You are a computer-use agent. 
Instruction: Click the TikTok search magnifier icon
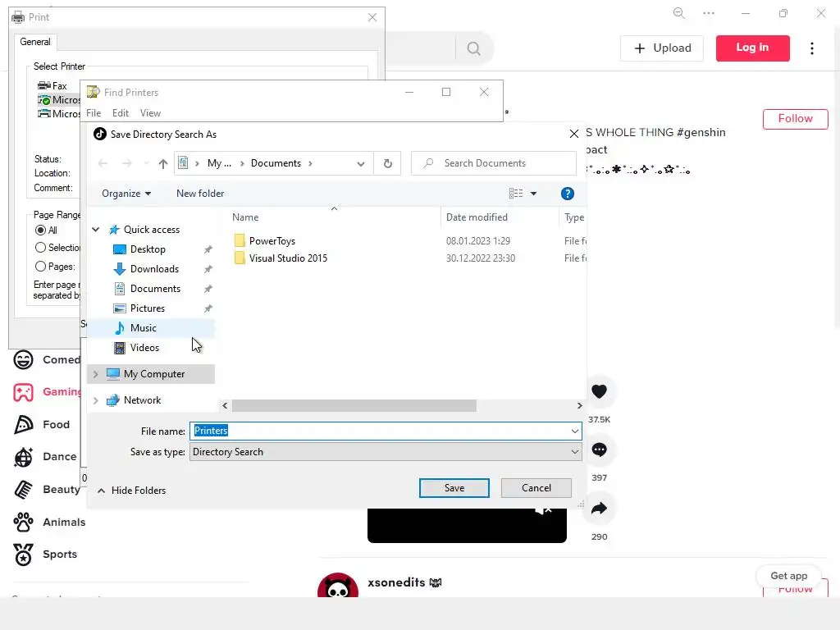click(473, 48)
